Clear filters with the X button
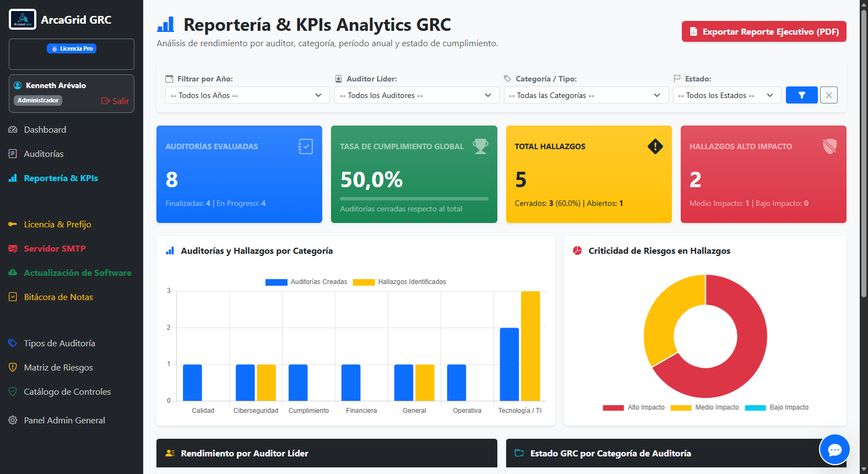This screenshot has width=868, height=474. (829, 95)
